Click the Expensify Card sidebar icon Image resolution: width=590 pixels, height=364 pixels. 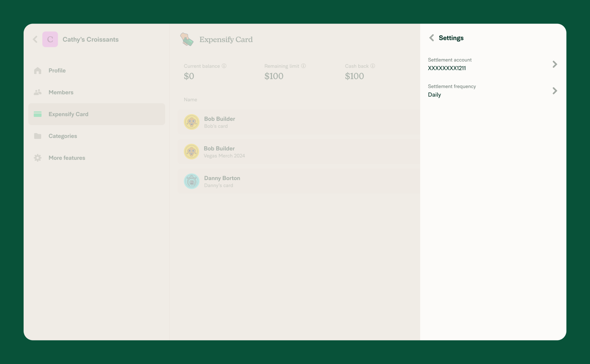37,114
